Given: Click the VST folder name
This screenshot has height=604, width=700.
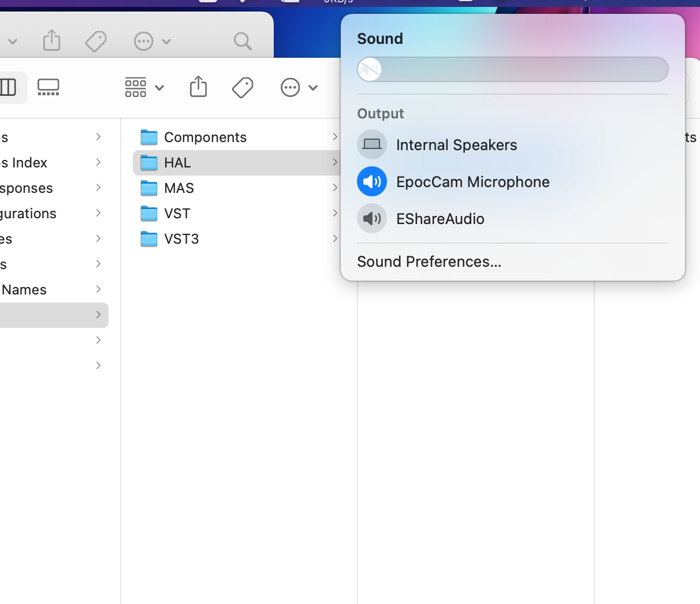Looking at the screenshot, I should pos(177,214).
